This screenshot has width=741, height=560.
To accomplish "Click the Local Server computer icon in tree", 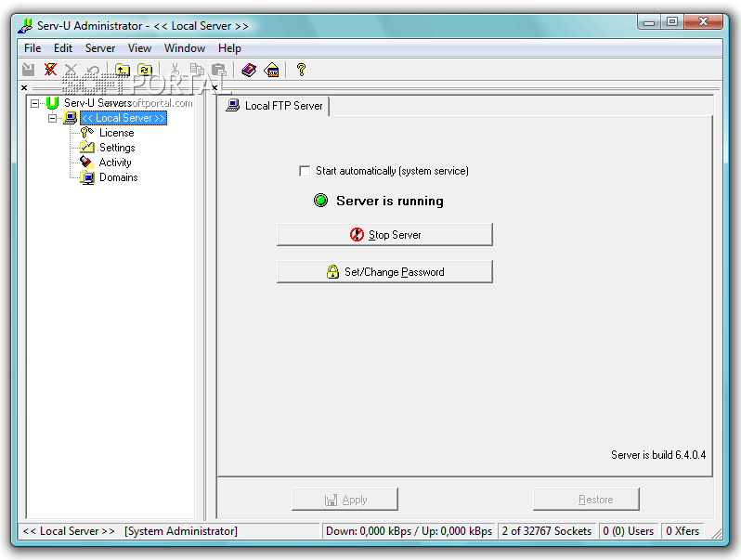I will (70, 117).
